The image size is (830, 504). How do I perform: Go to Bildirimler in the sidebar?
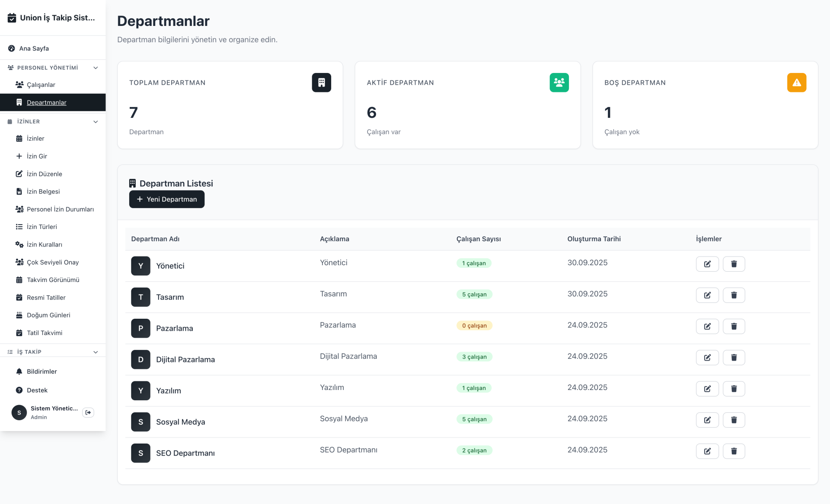41,371
